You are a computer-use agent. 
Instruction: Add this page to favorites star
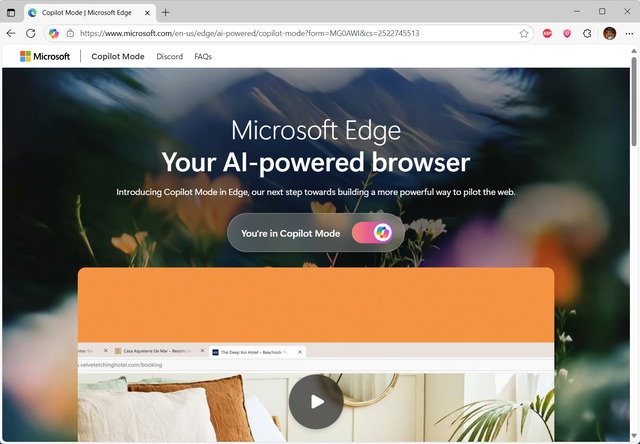[x=524, y=33]
